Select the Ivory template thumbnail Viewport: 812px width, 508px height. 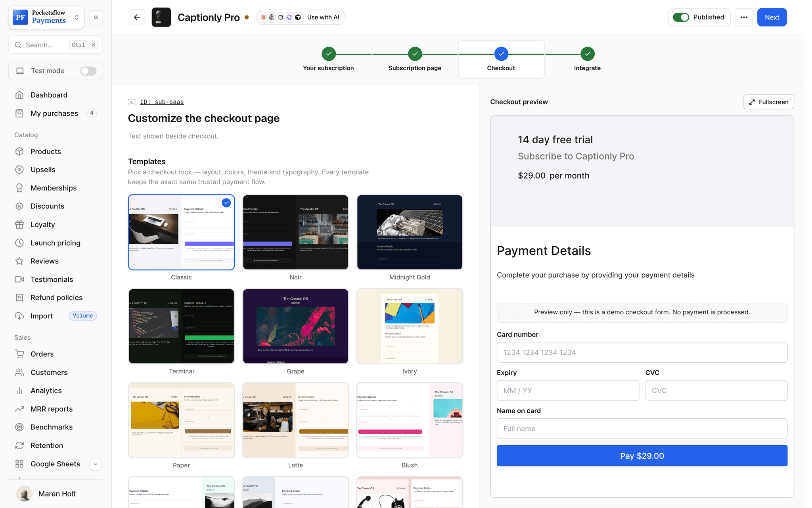pos(410,326)
